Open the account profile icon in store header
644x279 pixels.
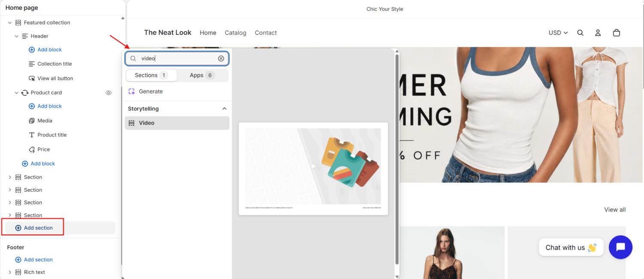point(598,33)
